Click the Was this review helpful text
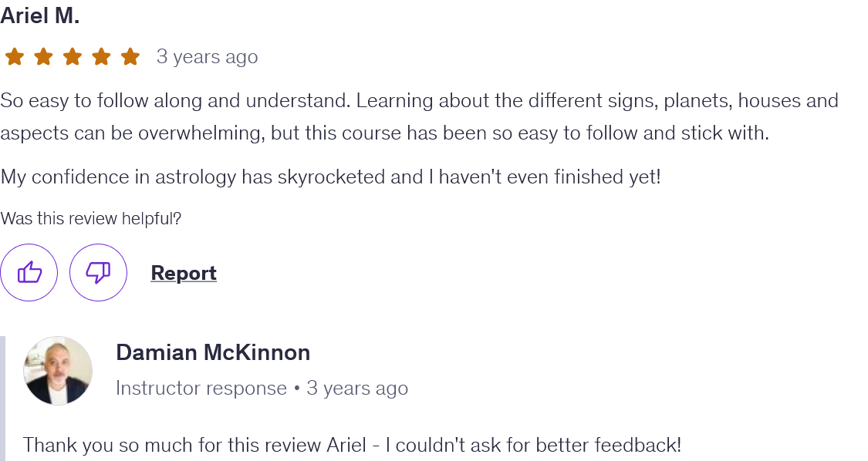The image size is (868, 461). [91, 219]
